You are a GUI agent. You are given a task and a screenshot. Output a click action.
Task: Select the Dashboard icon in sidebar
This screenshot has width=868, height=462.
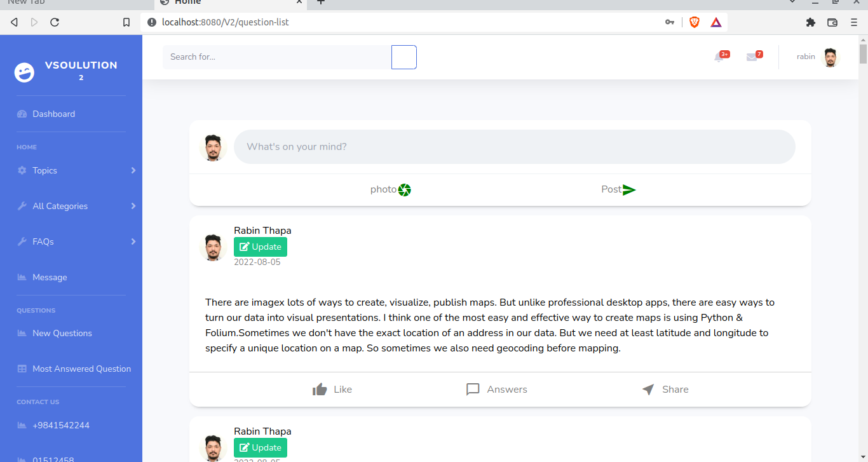tap(22, 114)
